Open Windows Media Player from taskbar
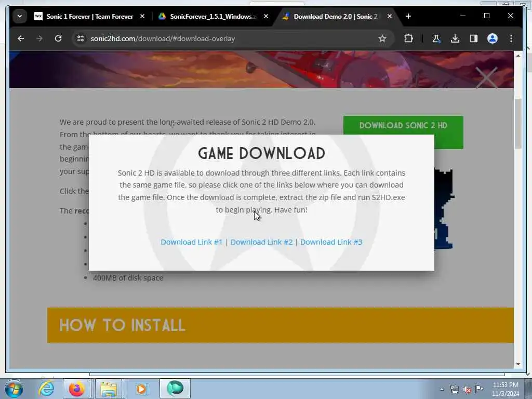Image resolution: width=532 pixels, height=399 pixels. 141,389
